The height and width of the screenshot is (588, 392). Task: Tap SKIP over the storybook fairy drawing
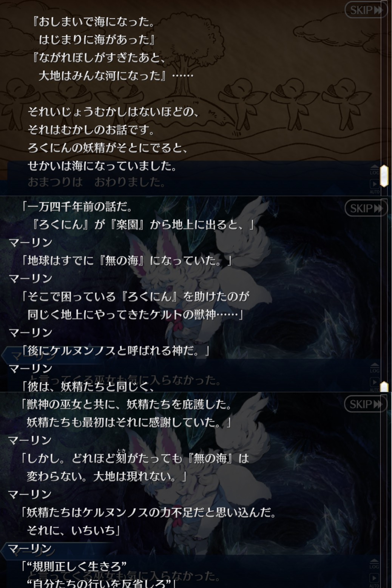(x=365, y=10)
